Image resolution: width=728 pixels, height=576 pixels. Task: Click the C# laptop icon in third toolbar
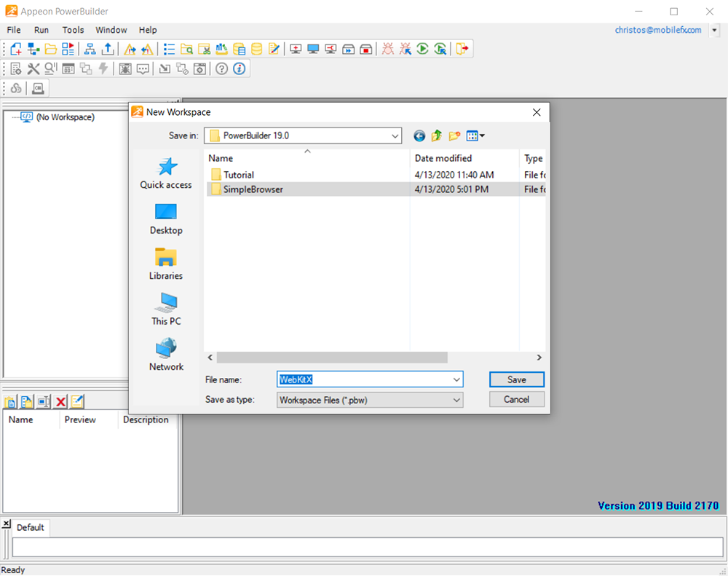click(x=38, y=88)
